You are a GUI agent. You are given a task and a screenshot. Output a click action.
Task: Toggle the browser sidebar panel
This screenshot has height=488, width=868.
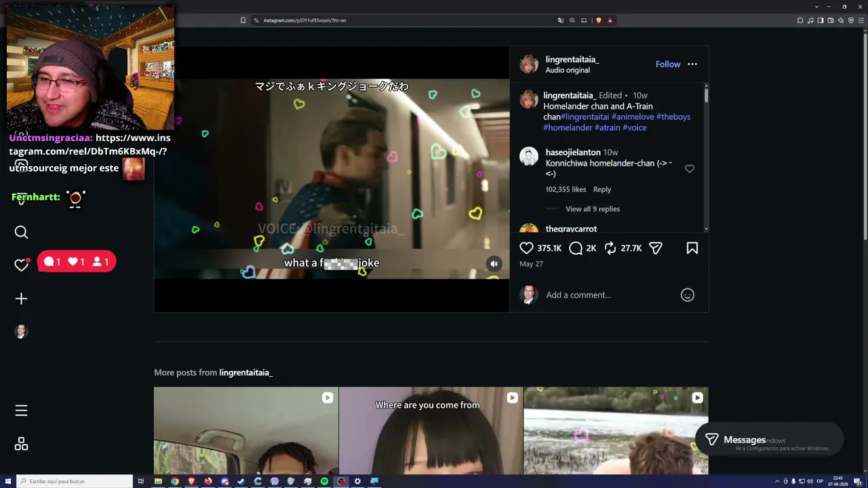coord(821,20)
